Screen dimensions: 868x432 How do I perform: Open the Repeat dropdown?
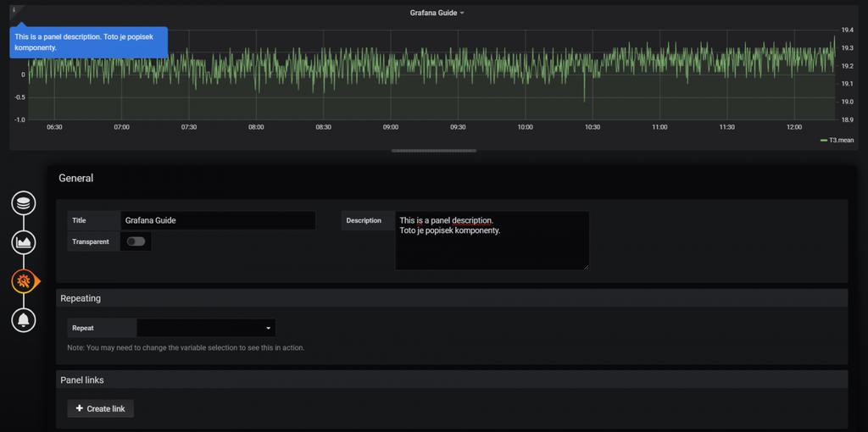[206, 328]
